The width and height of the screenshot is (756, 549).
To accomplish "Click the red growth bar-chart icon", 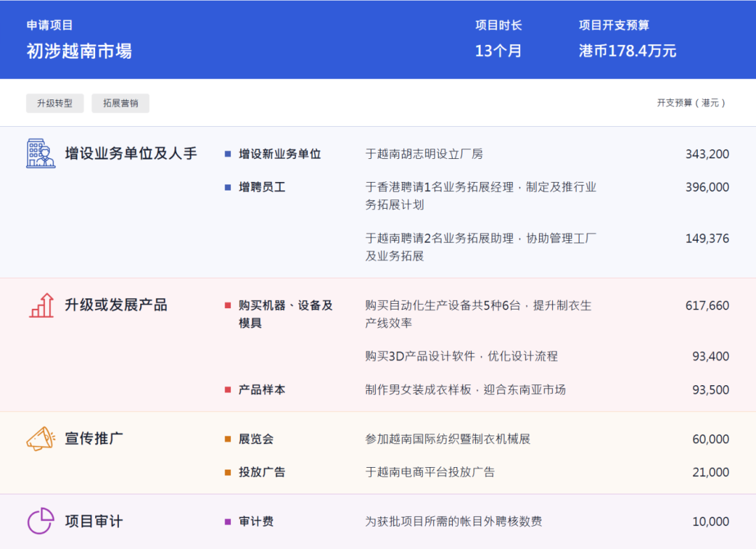I will (x=41, y=305).
